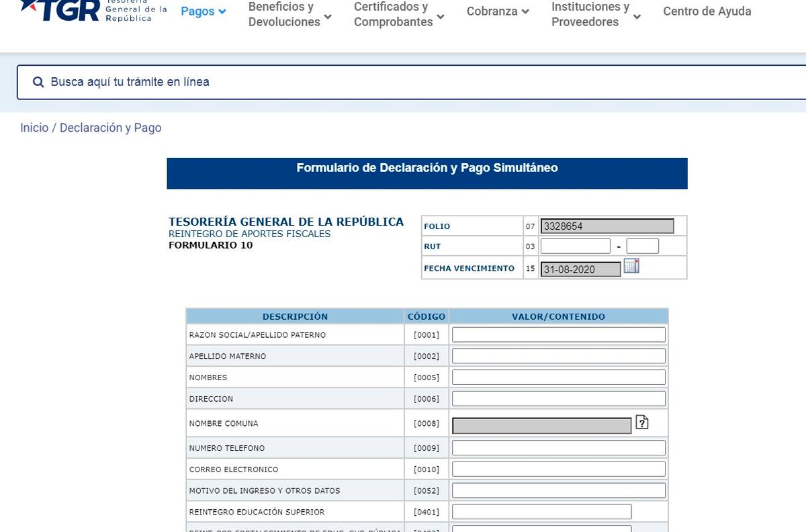Click the Nombres input field
This screenshot has height=532, width=806.
559,378
